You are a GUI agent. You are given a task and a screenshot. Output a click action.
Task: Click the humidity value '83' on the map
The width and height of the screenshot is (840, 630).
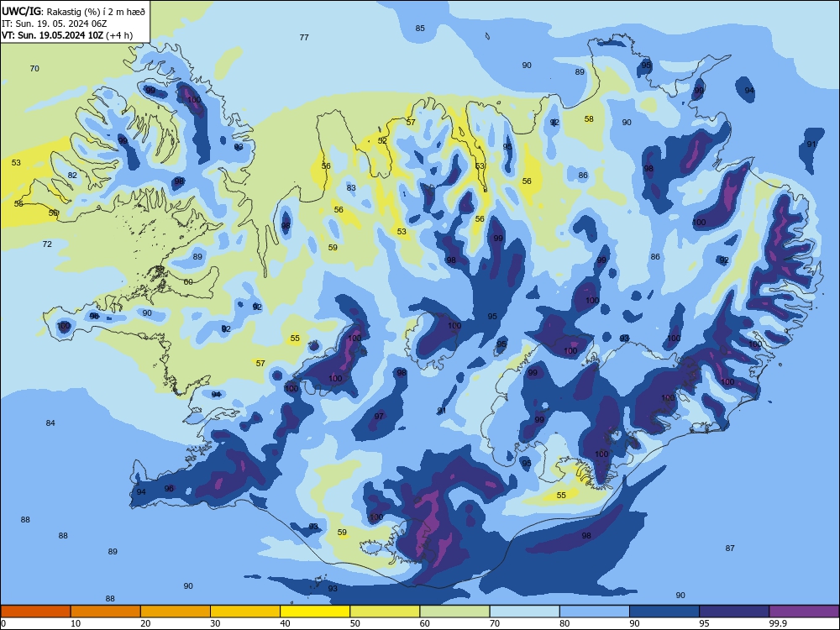click(351, 188)
